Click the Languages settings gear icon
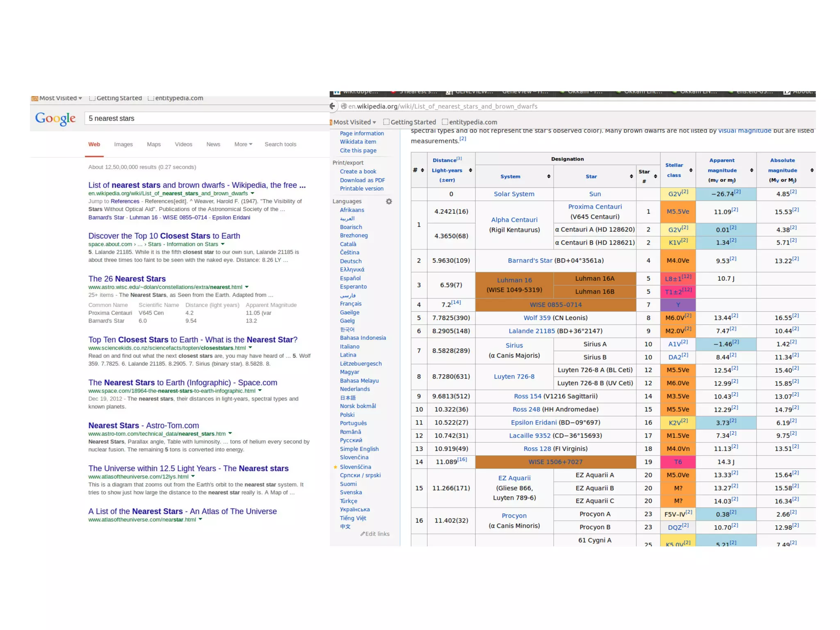 pos(388,201)
